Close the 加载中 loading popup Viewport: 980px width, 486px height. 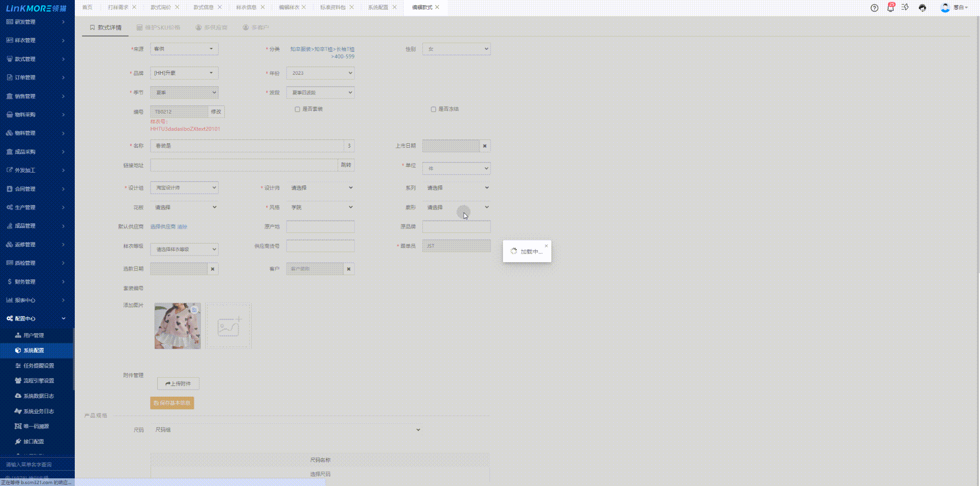(x=546, y=246)
